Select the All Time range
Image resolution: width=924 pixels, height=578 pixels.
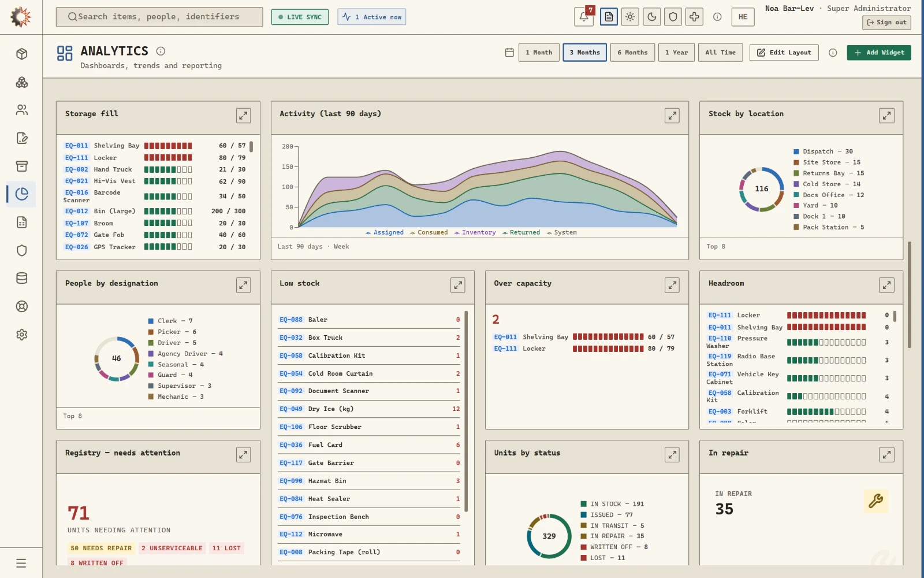720,53
